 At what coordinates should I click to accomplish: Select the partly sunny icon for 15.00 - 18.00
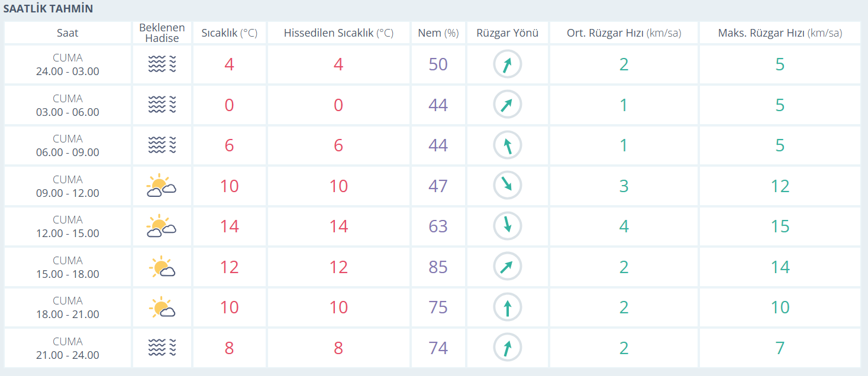tap(162, 267)
